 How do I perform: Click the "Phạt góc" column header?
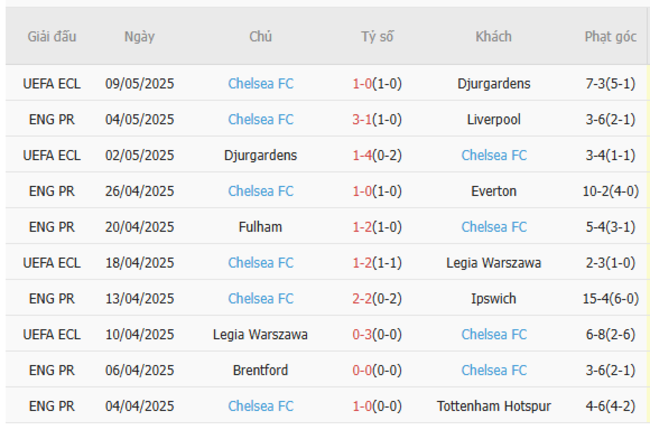[x=610, y=37]
